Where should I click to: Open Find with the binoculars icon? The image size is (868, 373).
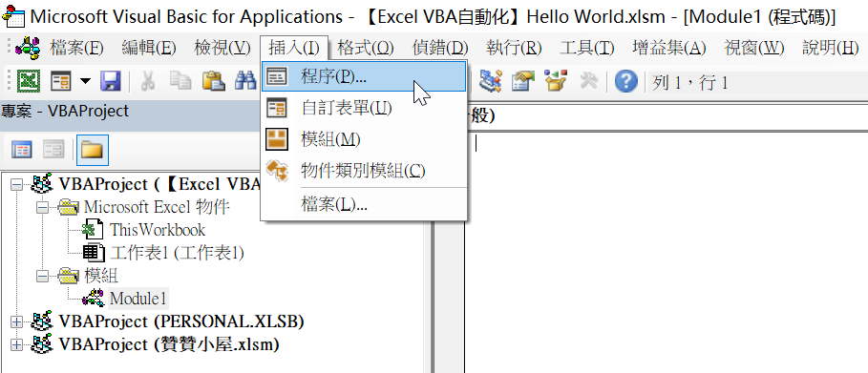244,81
